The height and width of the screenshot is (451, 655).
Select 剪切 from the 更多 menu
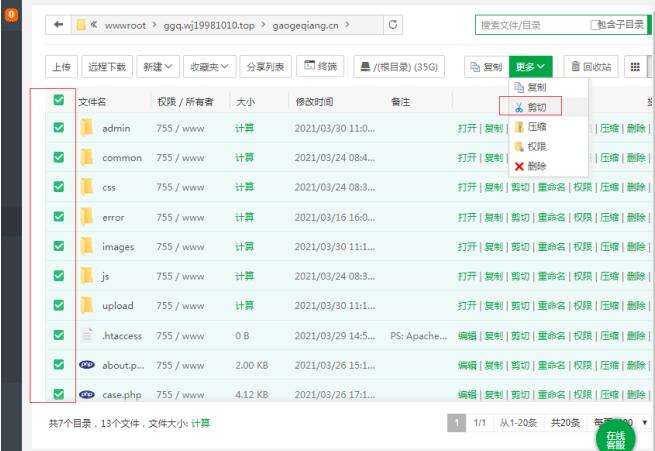pos(536,107)
